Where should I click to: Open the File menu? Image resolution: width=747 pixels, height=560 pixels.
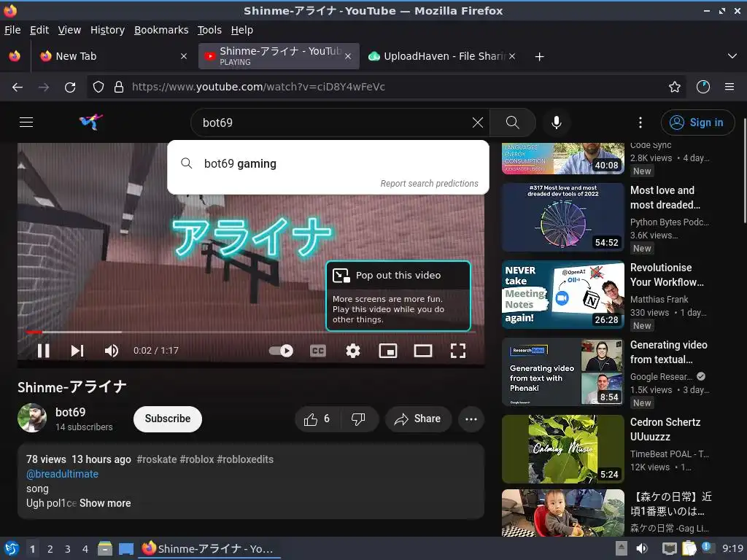coord(12,30)
